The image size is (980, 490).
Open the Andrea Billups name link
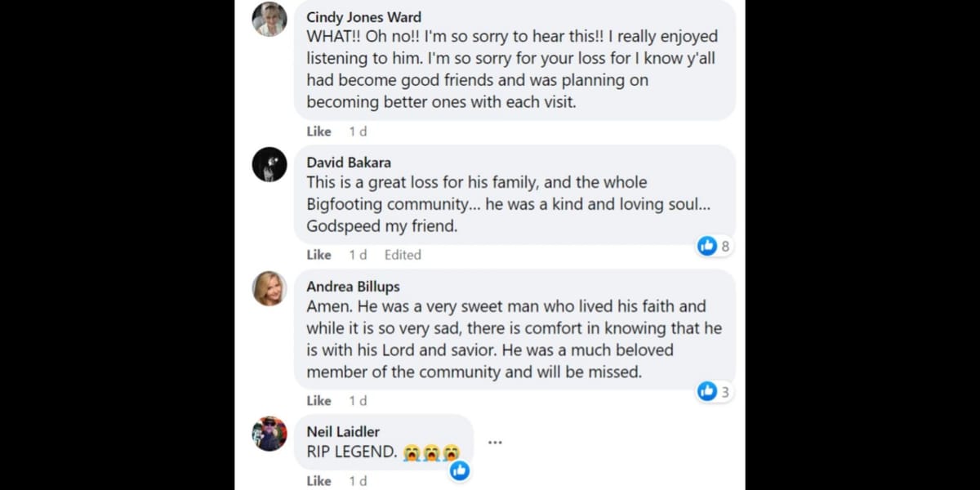(353, 287)
